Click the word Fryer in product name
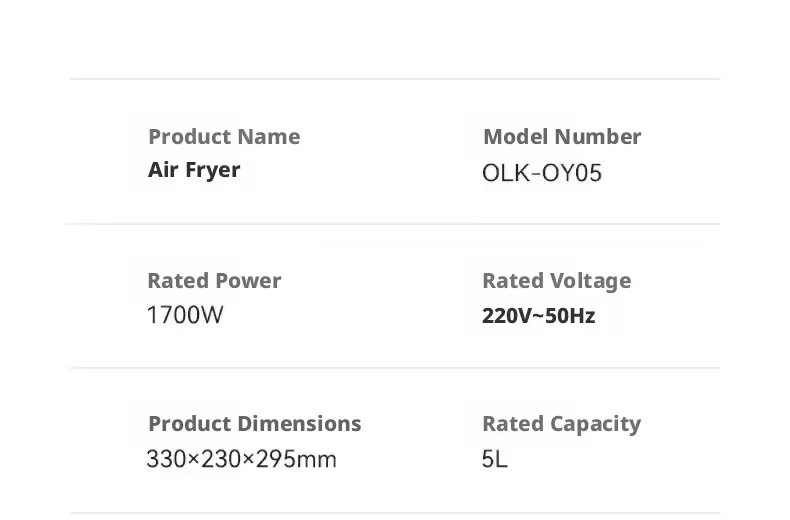This screenshot has height=520, width=790. [x=213, y=170]
